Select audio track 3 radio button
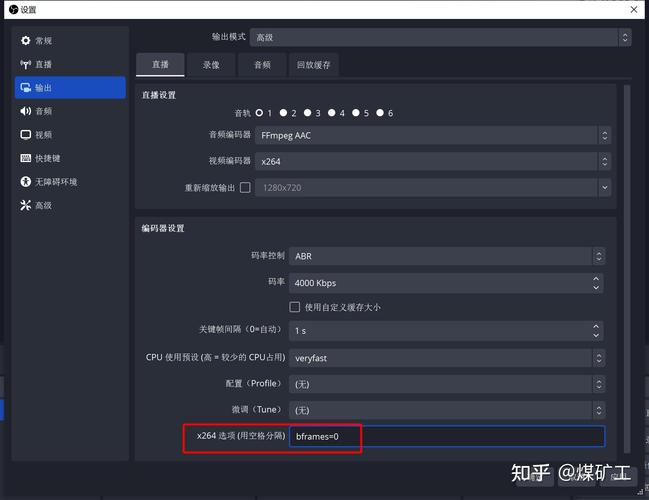The height and width of the screenshot is (500, 649). 308,113
